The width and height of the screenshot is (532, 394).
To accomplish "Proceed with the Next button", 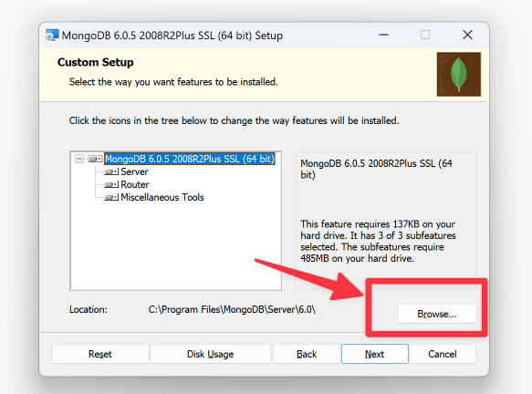I will (x=374, y=354).
